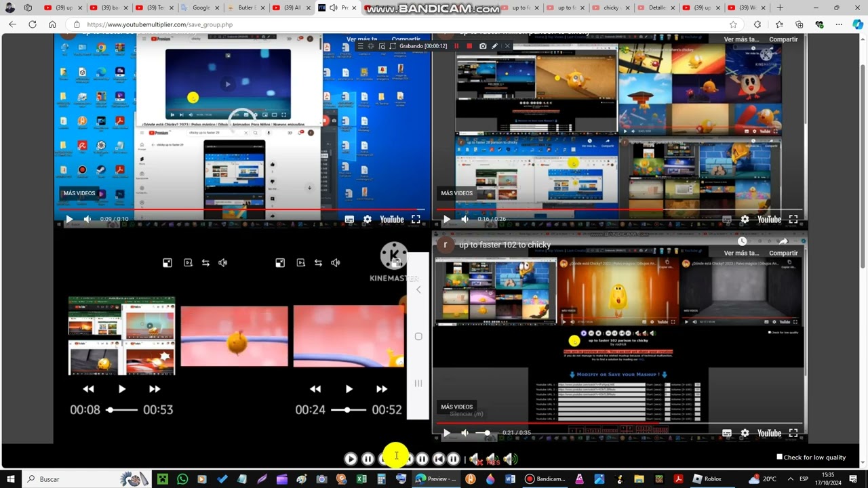Click MÁS VIDEOS on the bottom-right video

(457, 407)
